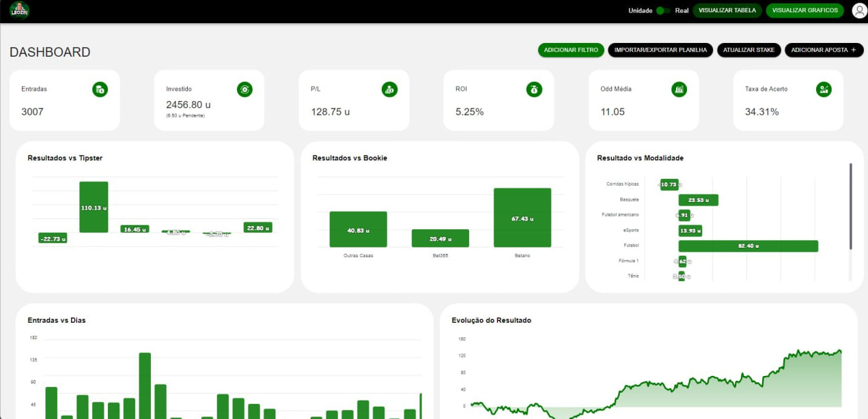868x419 pixels.
Task: Click the Tênis modality bar
Action: pyautogui.click(x=681, y=276)
